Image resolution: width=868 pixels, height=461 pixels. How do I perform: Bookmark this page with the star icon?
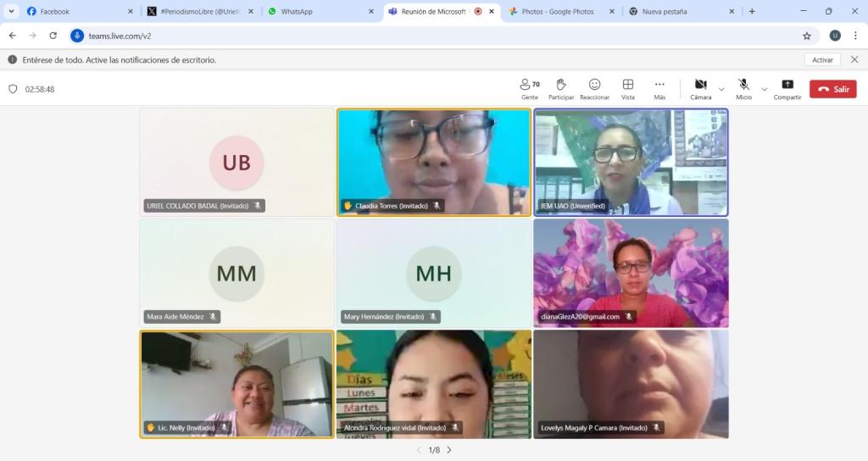(x=807, y=36)
